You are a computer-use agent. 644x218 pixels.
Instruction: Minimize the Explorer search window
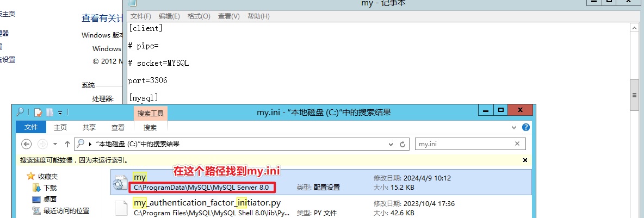(487, 110)
